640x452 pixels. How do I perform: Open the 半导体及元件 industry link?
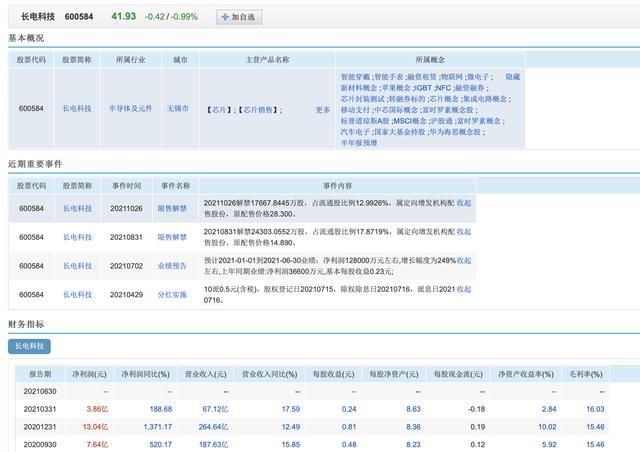pos(130,108)
